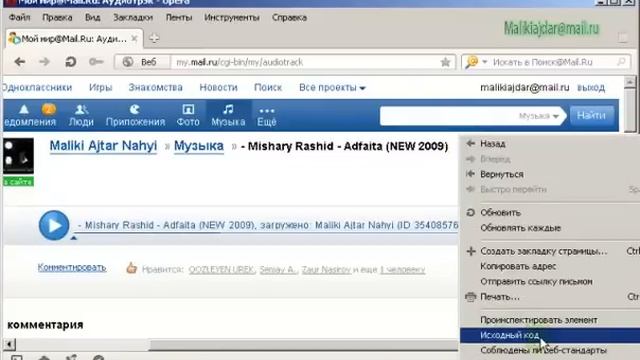Open Музыка search category dropdown
640x360 pixels.
click(539, 116)
